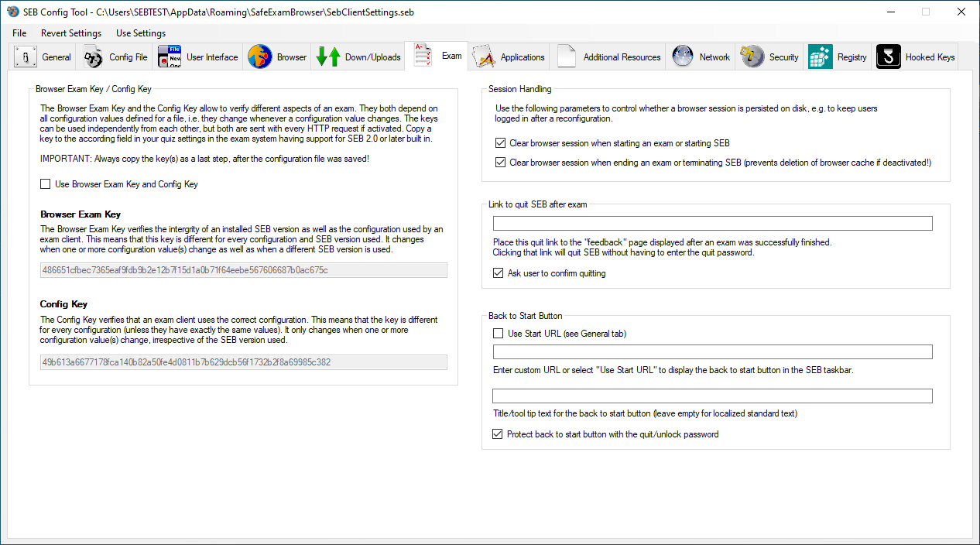980x545 pixels.
Task: Click the Registry cubes tab icon
Action: coord(821,57)
